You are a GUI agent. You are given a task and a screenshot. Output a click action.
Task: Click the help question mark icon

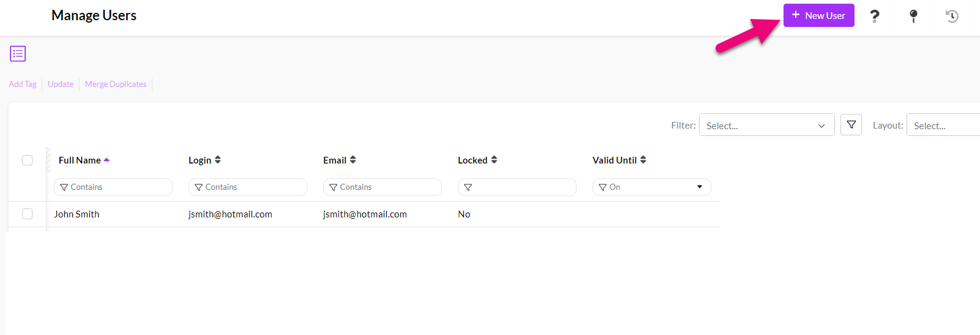875,16
